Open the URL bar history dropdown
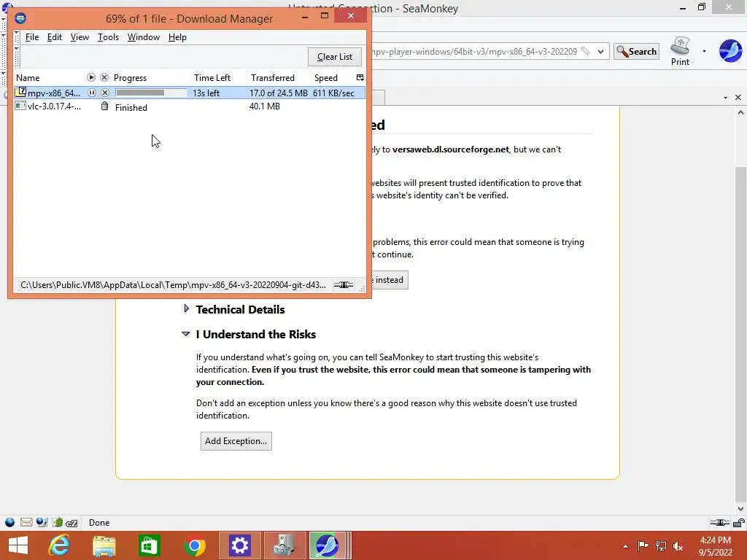Screen dimensions: 747x560 click(601, 52)
